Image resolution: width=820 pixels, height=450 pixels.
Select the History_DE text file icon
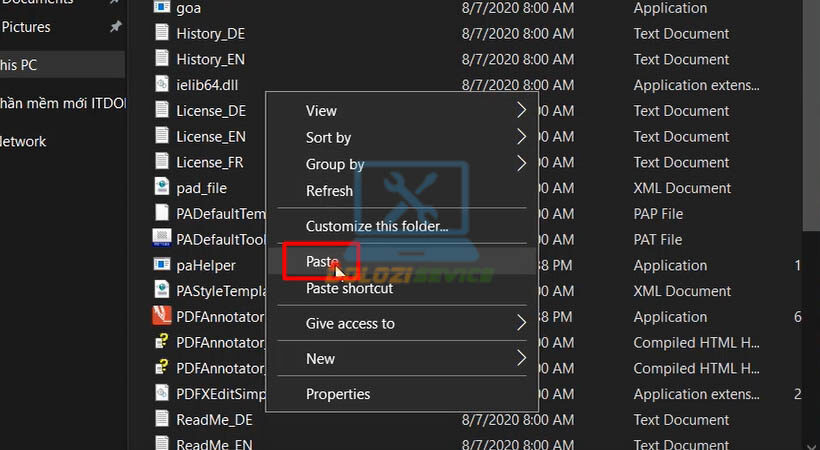162,32
